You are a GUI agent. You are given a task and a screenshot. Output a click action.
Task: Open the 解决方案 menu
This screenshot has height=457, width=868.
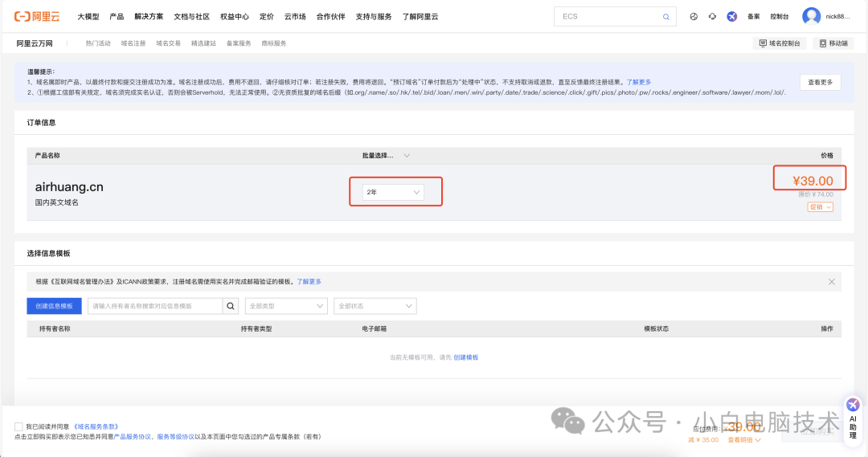tap(149, 17)
